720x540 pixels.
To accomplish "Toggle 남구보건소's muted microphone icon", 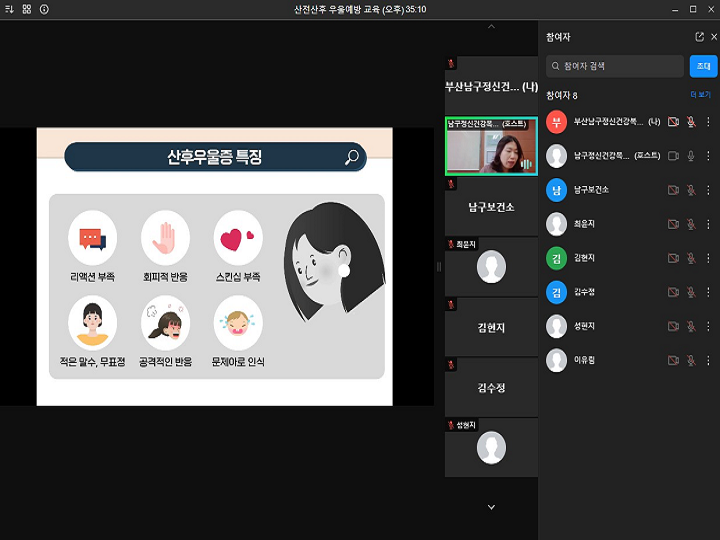I will tap(690, 190).
